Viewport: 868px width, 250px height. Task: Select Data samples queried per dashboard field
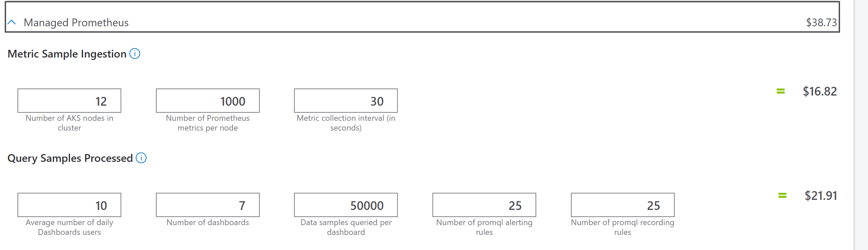coord(346,205)
